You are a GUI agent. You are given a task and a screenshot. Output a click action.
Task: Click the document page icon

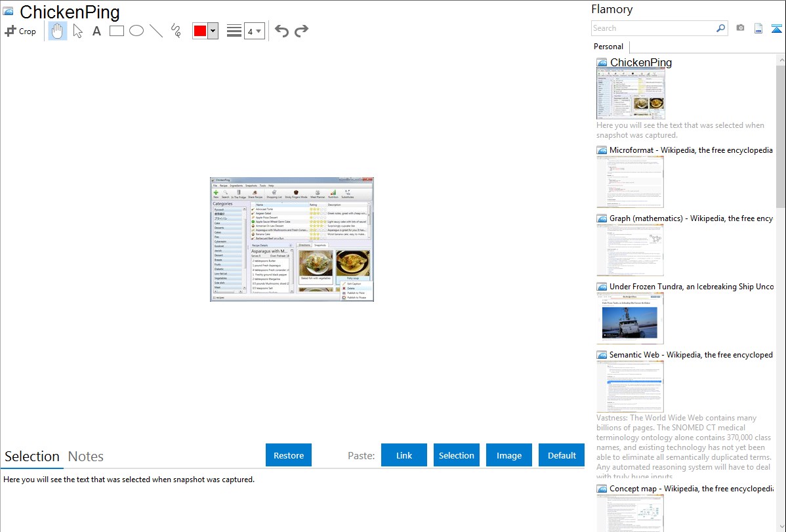tap(758, 28)
